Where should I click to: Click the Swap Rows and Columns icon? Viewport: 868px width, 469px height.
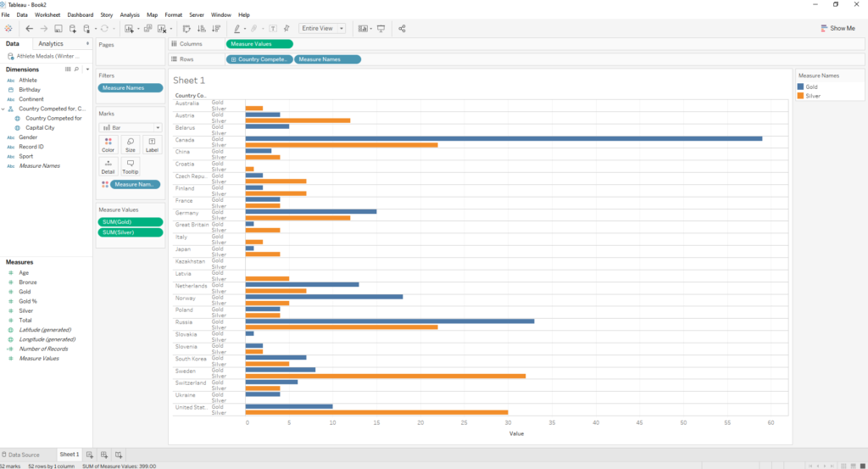tap(187, 28)
